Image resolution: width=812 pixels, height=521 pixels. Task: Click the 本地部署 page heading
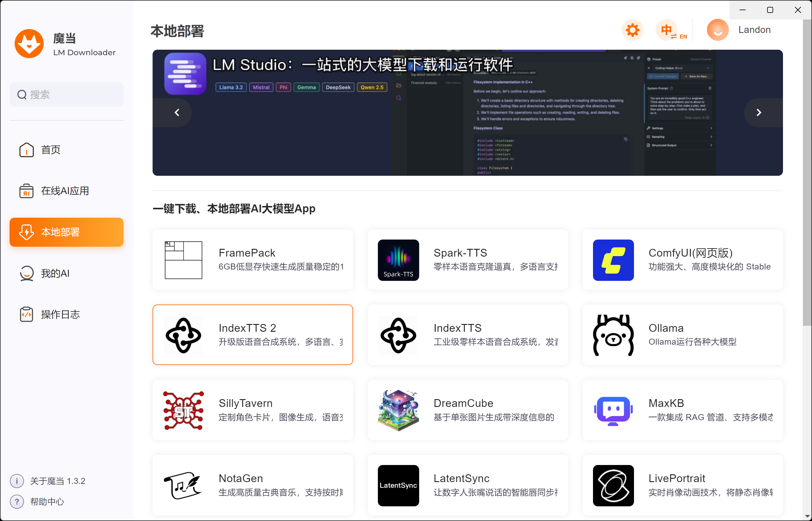[x=177, y=31]
